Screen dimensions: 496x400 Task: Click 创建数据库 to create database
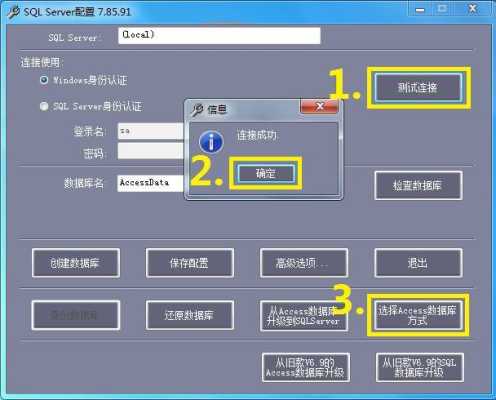click(x=76, y=263)
